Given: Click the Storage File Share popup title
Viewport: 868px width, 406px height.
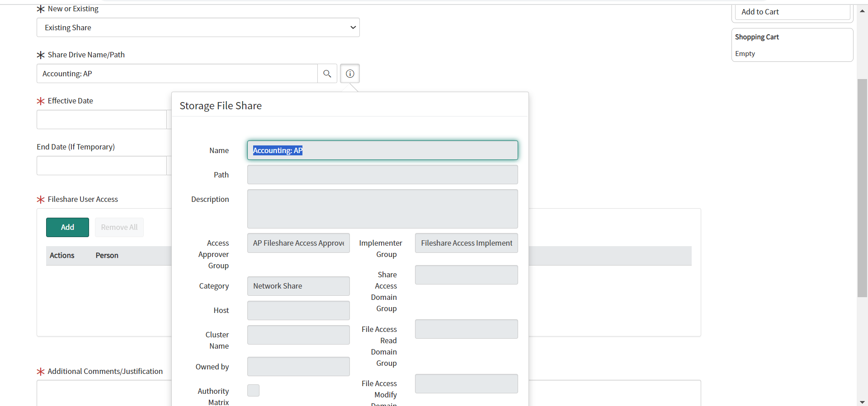Looking at the screenshot, I should point(221,106).
